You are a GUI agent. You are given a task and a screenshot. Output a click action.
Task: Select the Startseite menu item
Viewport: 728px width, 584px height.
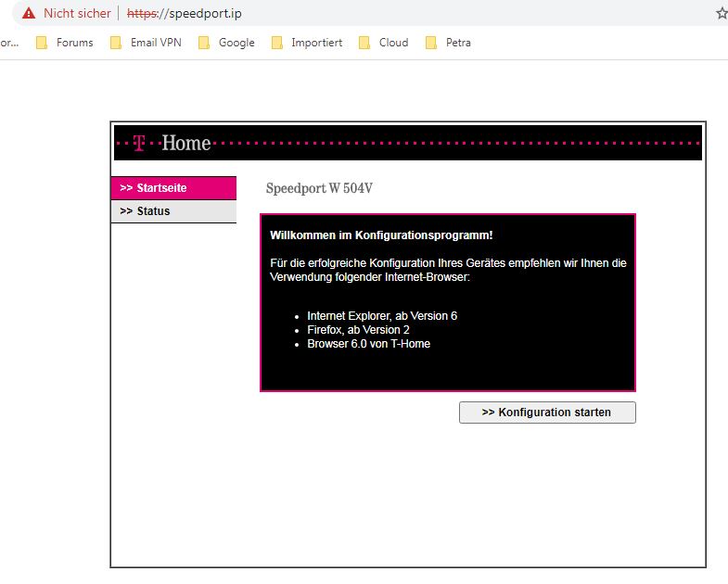pos(173,188)
